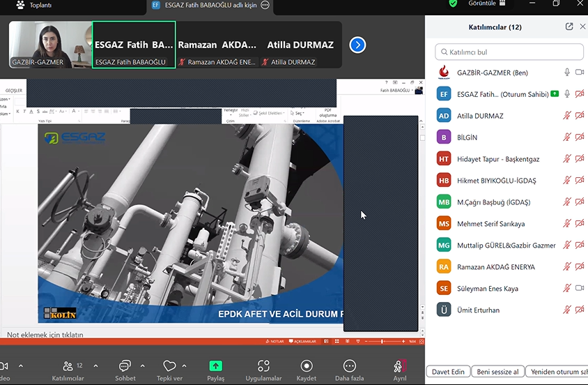Click the Davet Edin button

(448, 372)
